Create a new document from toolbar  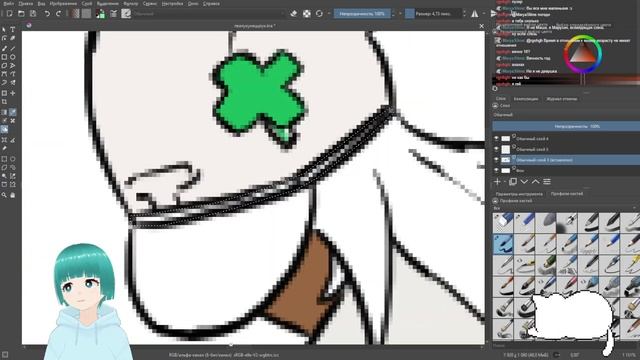[9, 13]
